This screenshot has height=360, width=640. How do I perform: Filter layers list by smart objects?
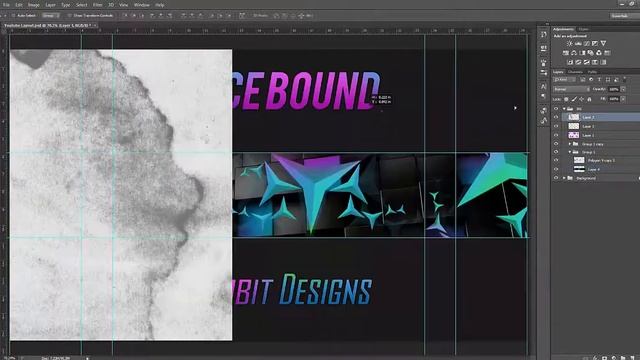[x=616, y=80]
